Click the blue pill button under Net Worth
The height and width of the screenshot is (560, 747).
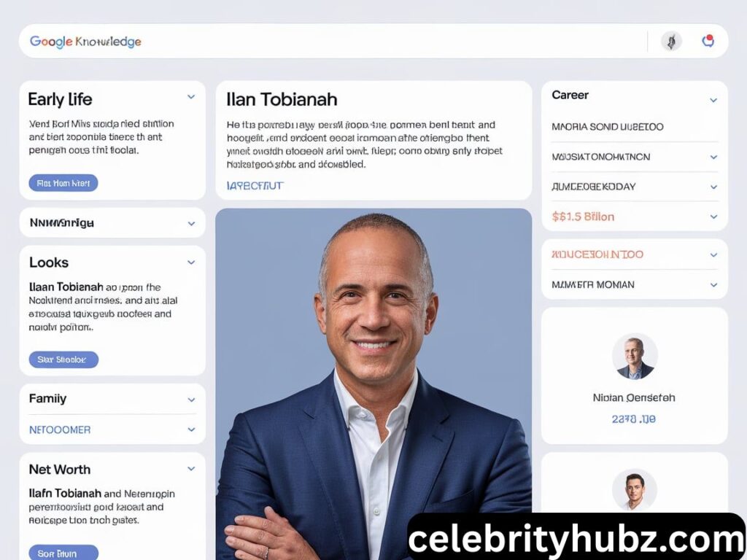(x=63, y=553)
